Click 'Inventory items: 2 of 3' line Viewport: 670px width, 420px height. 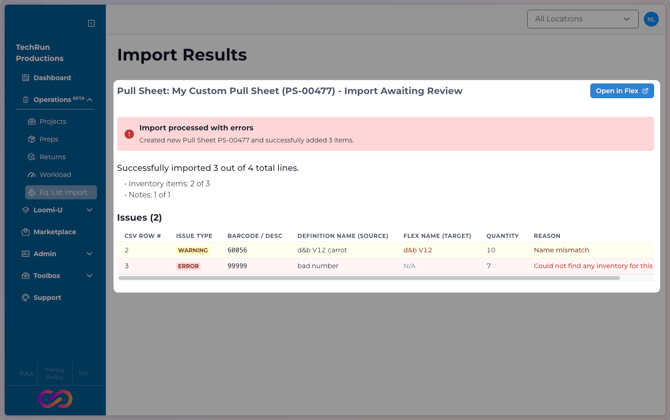(x=169, y=184)
